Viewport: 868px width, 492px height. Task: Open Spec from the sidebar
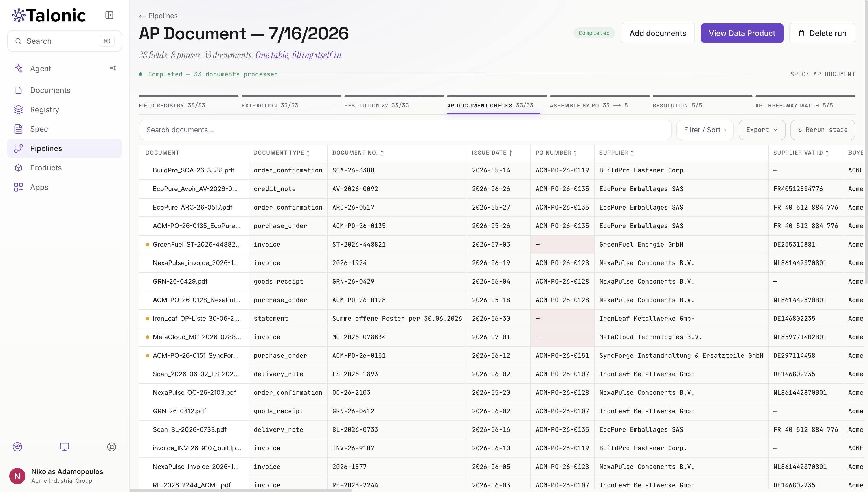coord(65,129)
